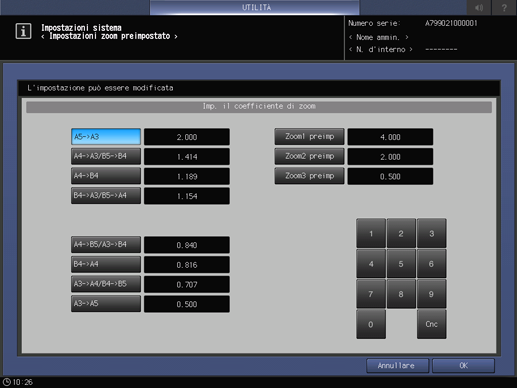Click the speaker volume icon in top bar
Screen dimensions: 517x388
479,7
